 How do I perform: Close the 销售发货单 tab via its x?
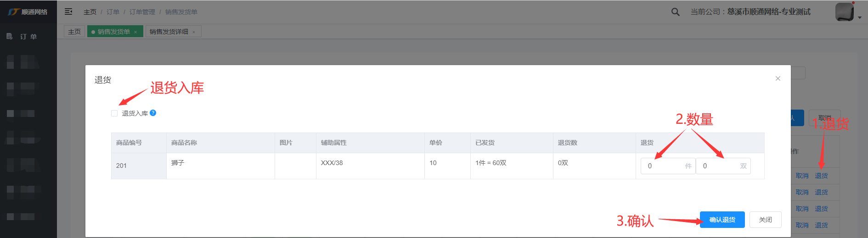click(135, 32)
